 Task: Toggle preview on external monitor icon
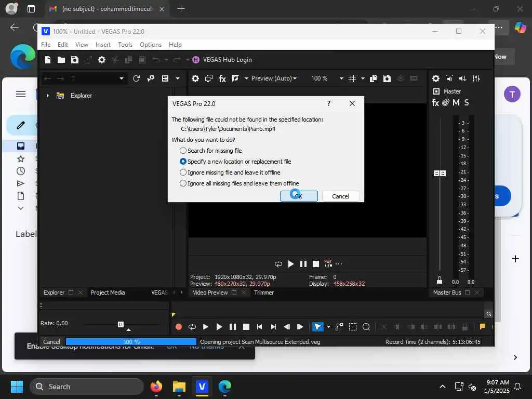(209, 78)
